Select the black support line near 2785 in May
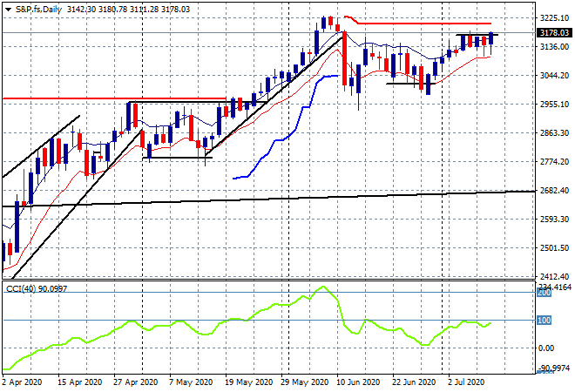 [177, 158]
